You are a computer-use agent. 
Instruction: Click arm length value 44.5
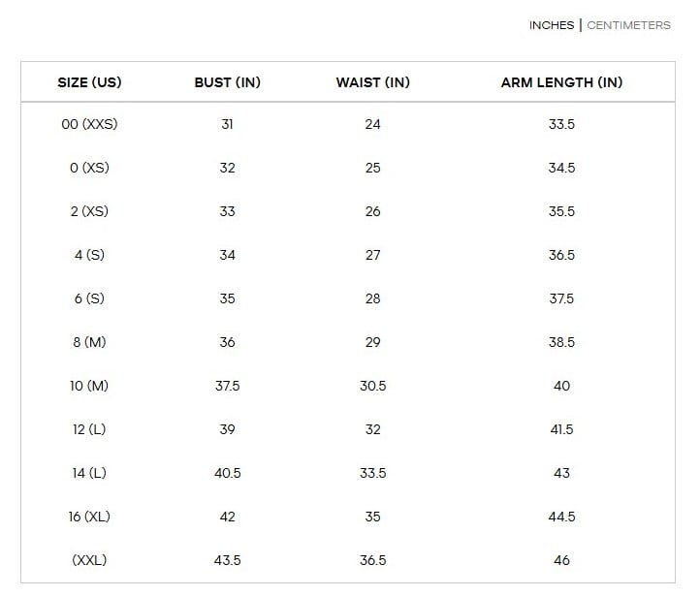click(561, 517)
